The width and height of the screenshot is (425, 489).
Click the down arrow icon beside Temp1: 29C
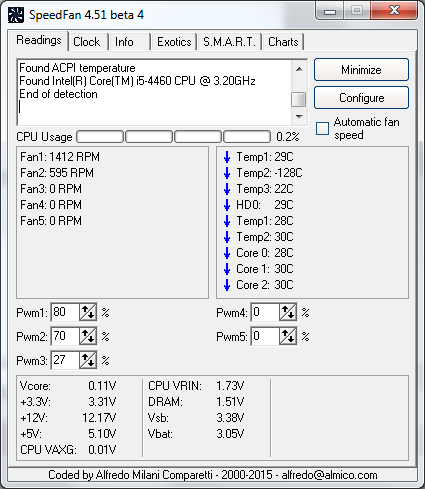(227, 157)
